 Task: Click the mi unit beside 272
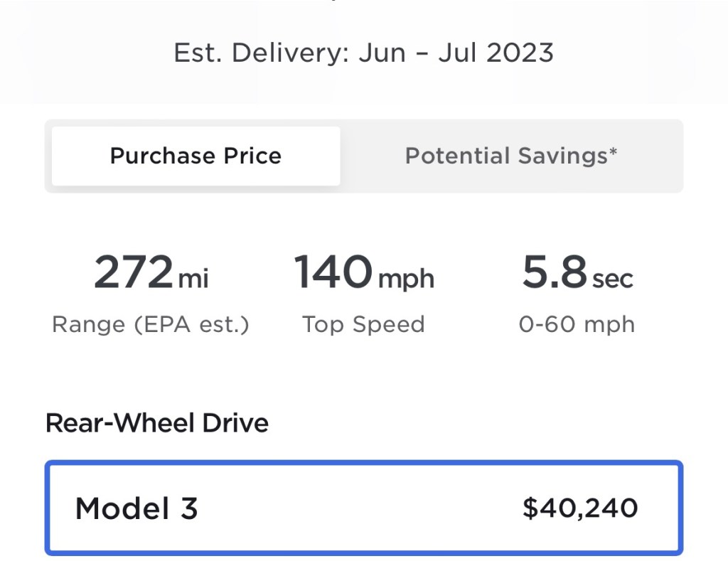click(x=193, y=279)
